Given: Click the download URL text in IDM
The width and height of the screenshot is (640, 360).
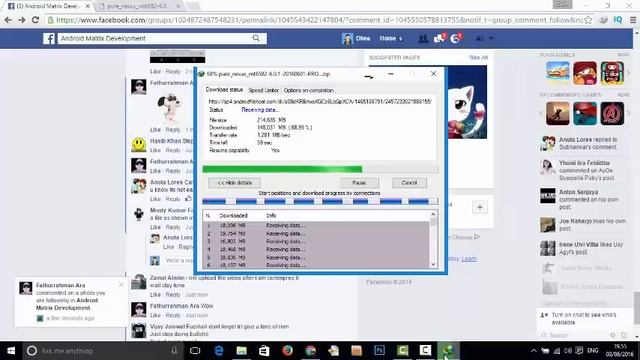Looking at the screenshot, I should pos(320,101).
